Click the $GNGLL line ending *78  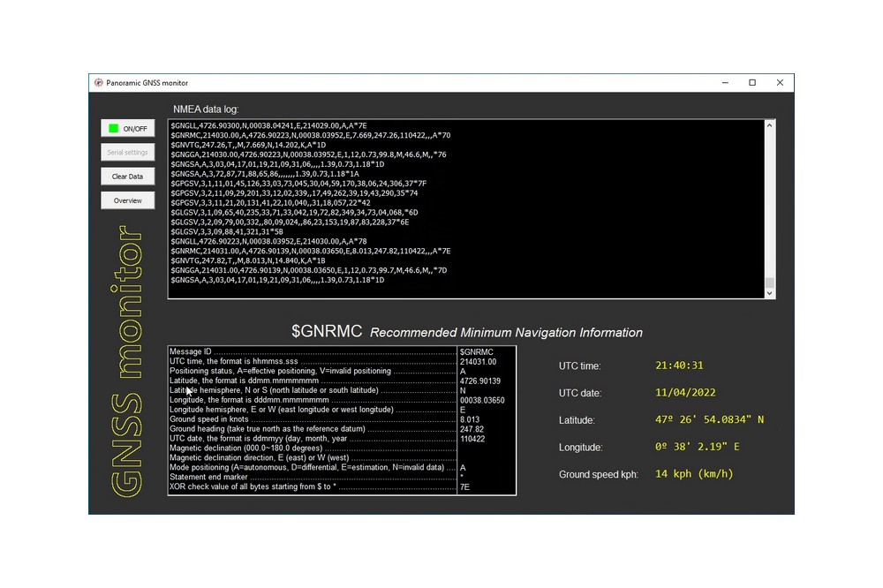[269, 241]
